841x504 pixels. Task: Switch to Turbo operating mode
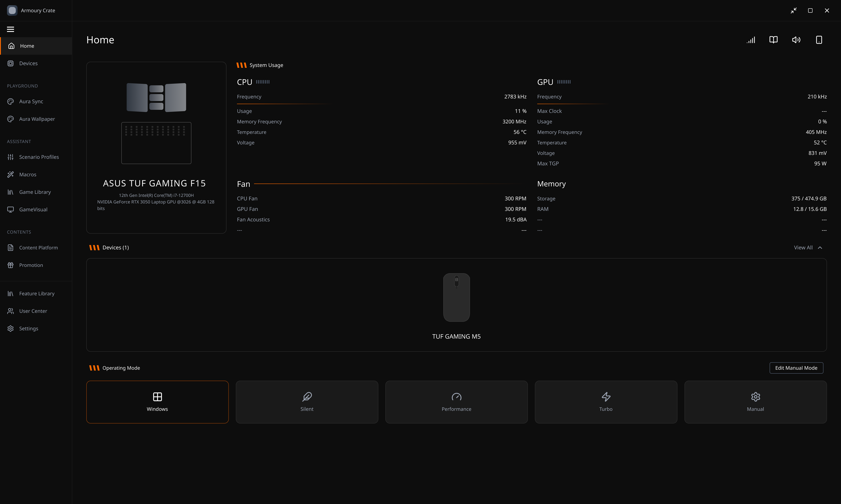606,402
